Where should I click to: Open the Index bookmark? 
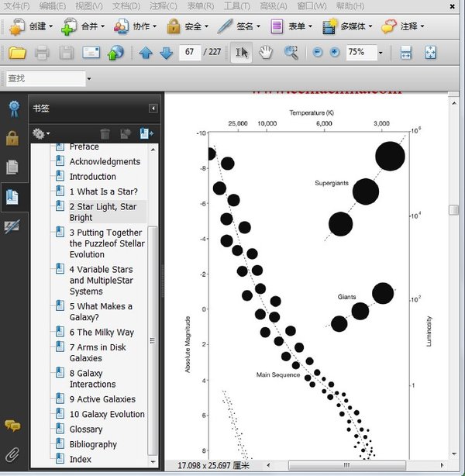(80, 459)
